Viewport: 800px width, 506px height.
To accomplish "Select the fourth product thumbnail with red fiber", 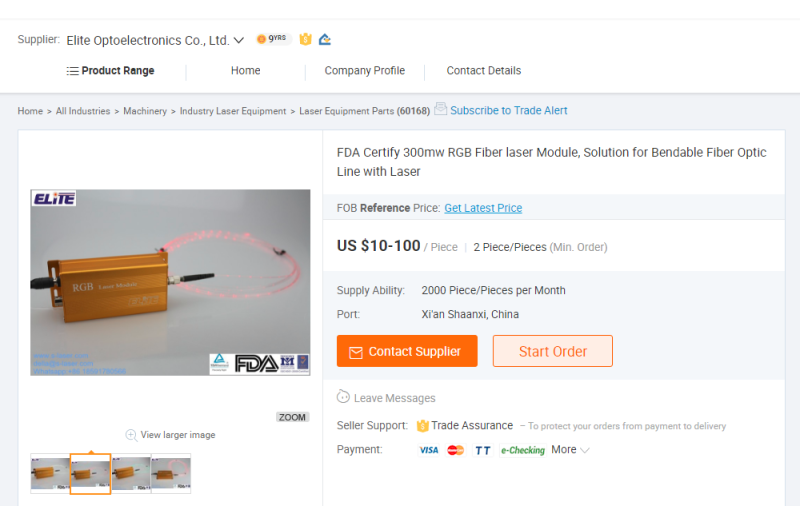I will click(171, 473).
